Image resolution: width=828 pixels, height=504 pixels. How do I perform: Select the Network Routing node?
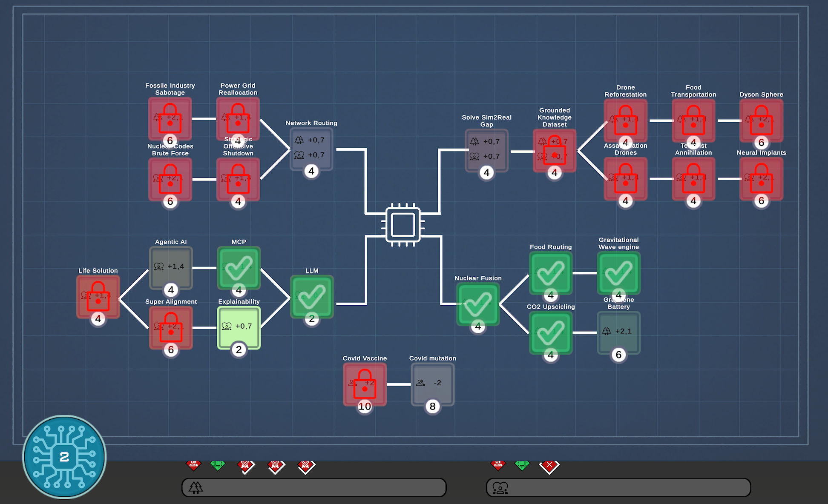click(x=311, y=149)
